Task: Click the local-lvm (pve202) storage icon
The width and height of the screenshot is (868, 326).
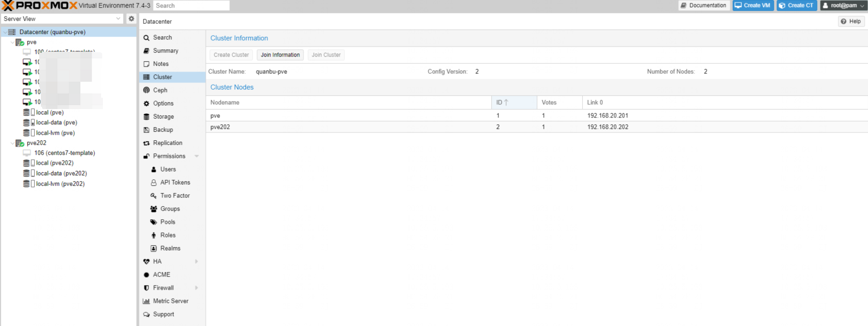Action: tap(26, 184)
